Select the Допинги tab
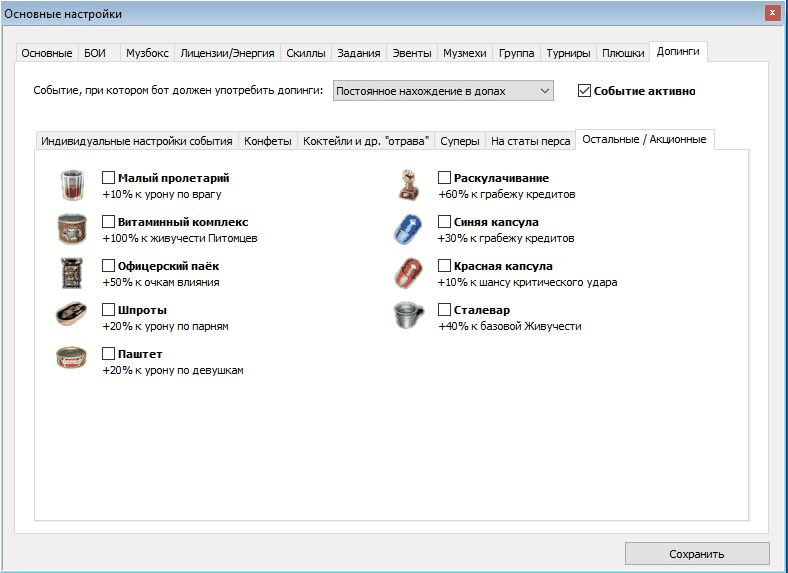788x573 pixels. pyautogui.click(x=678, y=51)
